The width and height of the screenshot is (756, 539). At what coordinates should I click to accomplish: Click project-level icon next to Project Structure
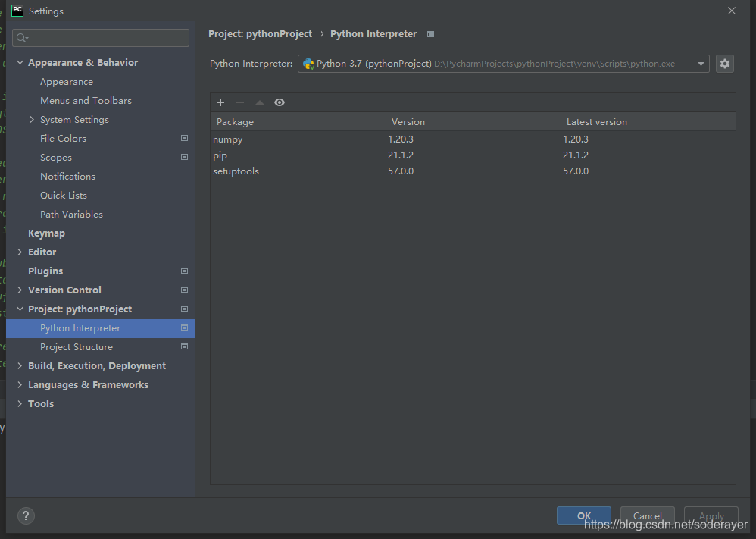[x=184, y=347]
